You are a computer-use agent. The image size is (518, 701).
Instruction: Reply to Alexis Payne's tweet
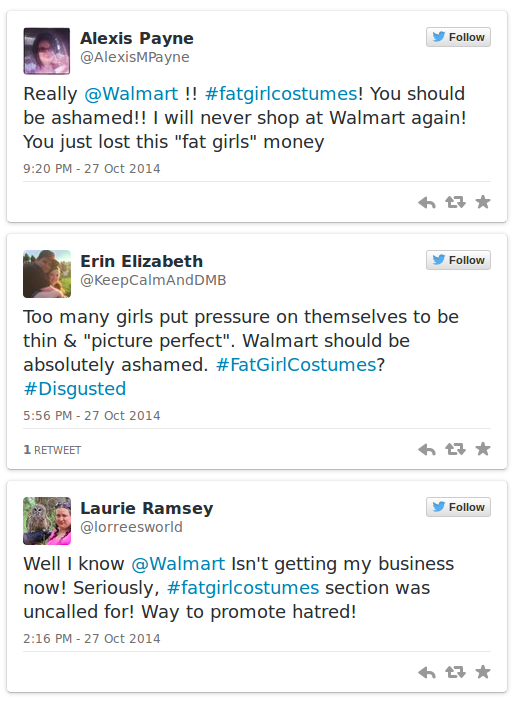[427, 203]
